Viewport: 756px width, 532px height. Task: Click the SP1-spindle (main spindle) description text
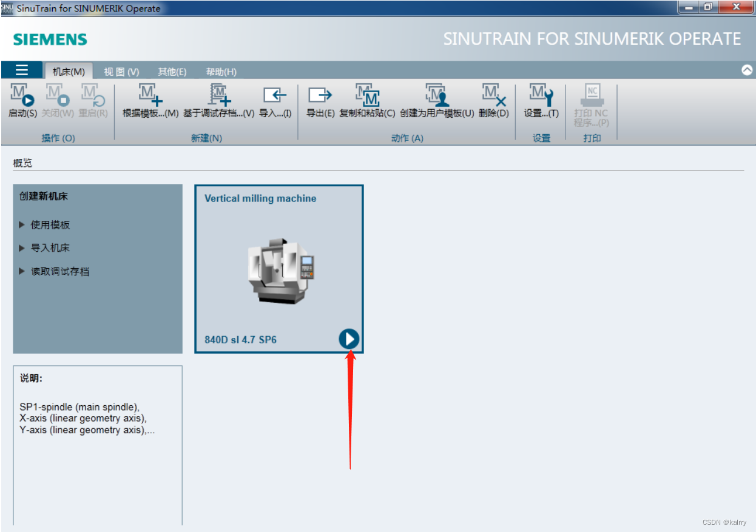point(79,406)
